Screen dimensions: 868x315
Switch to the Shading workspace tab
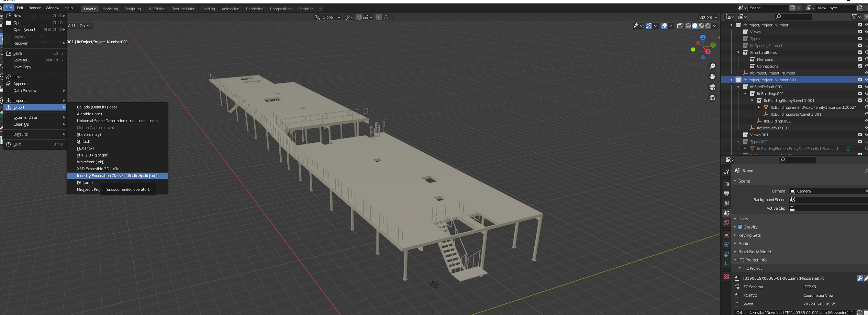tap(208, 9)
